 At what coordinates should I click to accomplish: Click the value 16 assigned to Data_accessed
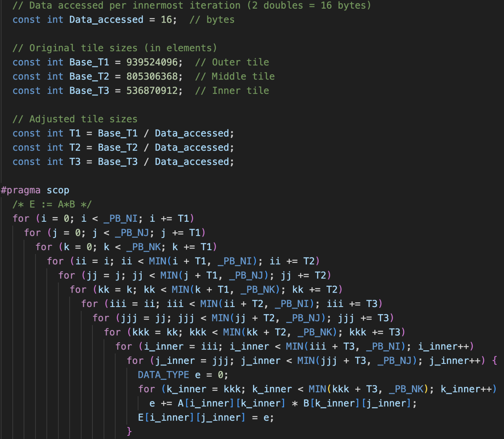click(166, 19)
